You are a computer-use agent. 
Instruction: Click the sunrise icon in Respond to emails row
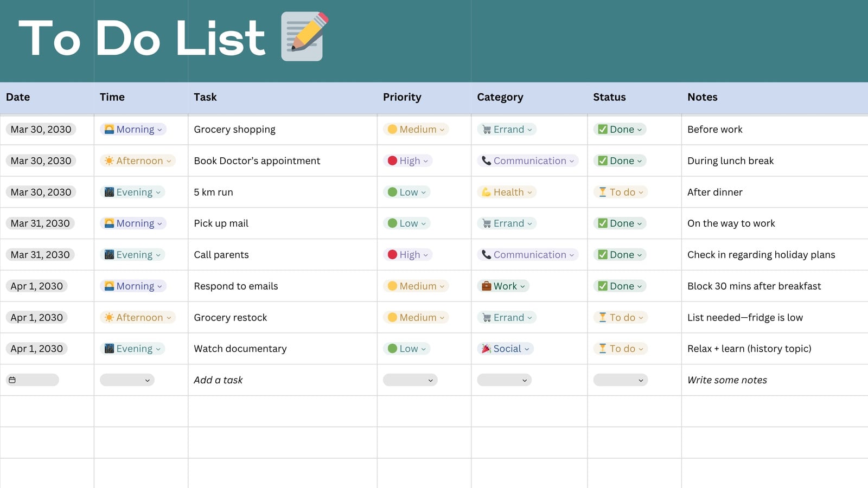pos(109,286)
